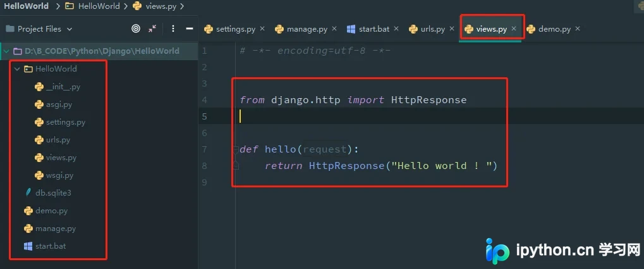Click the Windows icon beside start.bat in tree
Viewport: 644px width, 269px height.
pyautogui.click(x=28, y=246)
